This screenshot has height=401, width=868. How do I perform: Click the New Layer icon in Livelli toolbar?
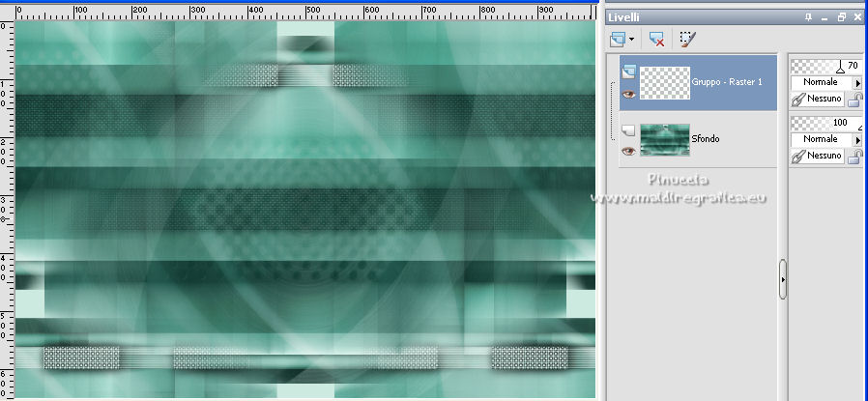[x=618, y=40]
